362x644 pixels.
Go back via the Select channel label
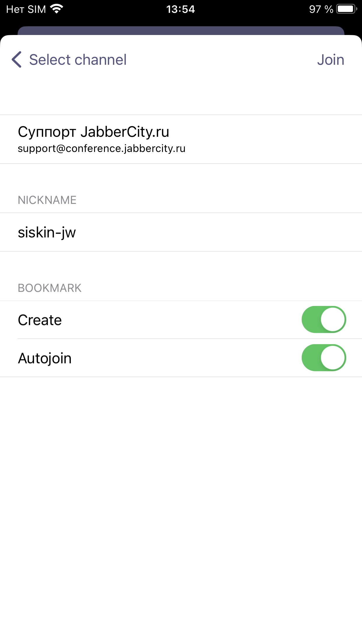78,60
